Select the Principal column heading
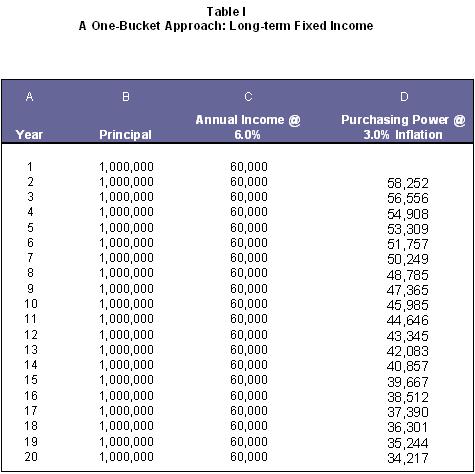Screen dimensions: 475x474 [125, 135]
